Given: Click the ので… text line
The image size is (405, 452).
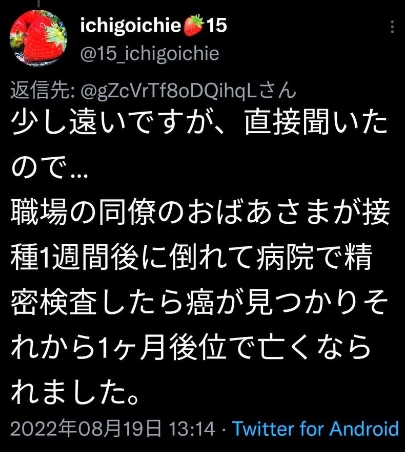Looking at the screenshot, I should pyautogui.click(x=50, y=168).
